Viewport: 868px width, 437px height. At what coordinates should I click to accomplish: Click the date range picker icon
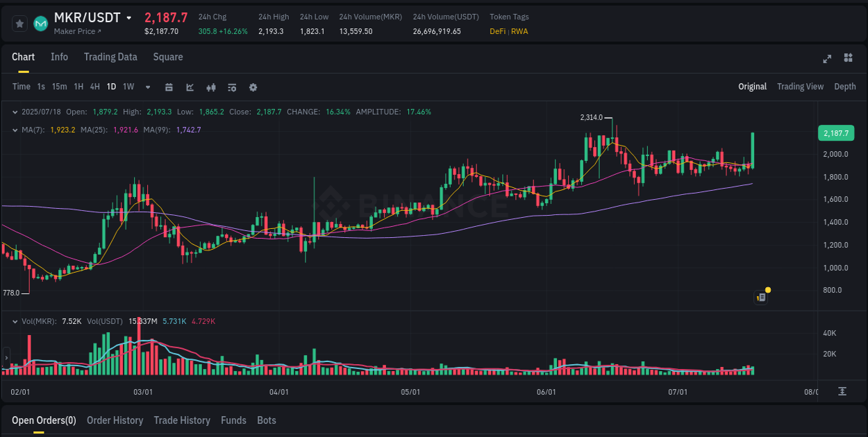[169, 87]
